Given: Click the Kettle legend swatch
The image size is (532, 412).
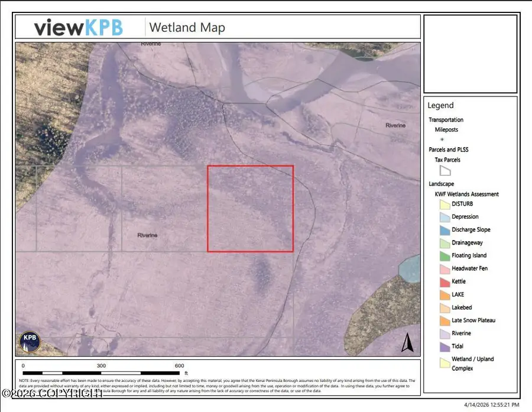Looking at the screenshot, I should [x=445, y=282].
